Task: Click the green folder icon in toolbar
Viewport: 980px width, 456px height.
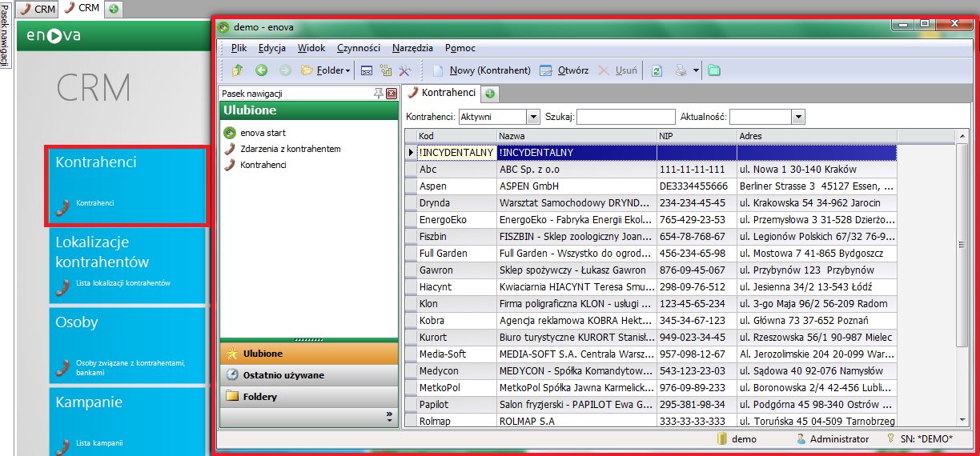Action: 713,70
